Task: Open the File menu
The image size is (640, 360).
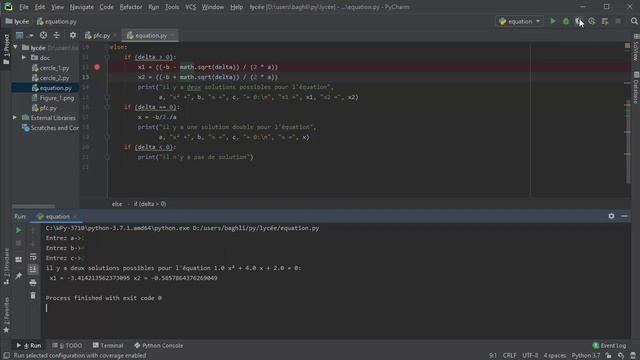Action: [x=24, y=7]
